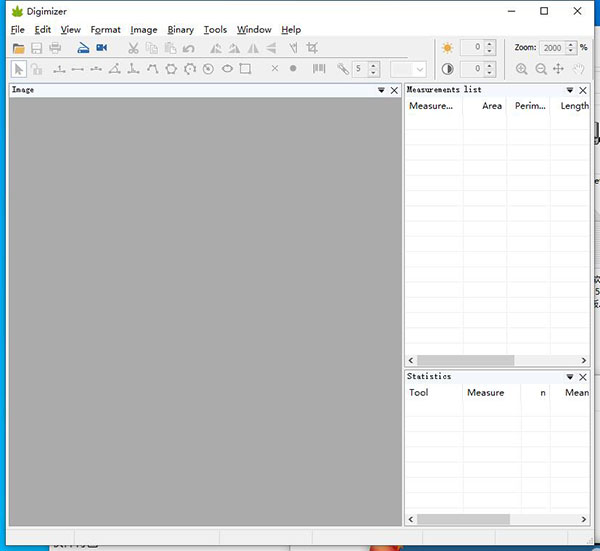Open the Help menu
The image size is (600, 551).
(x=291, y=29)
